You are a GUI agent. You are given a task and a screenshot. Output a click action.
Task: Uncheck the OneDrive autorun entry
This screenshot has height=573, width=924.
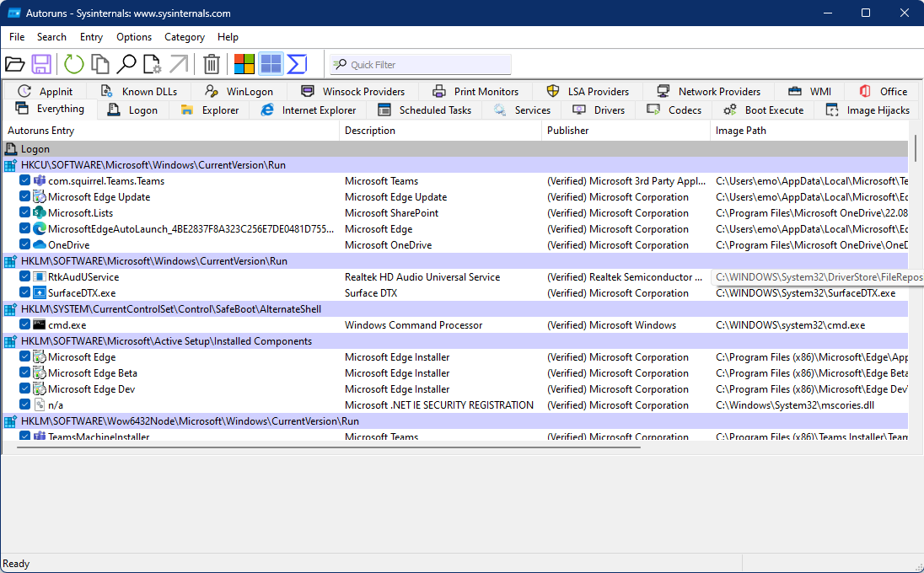coord(25,245)
